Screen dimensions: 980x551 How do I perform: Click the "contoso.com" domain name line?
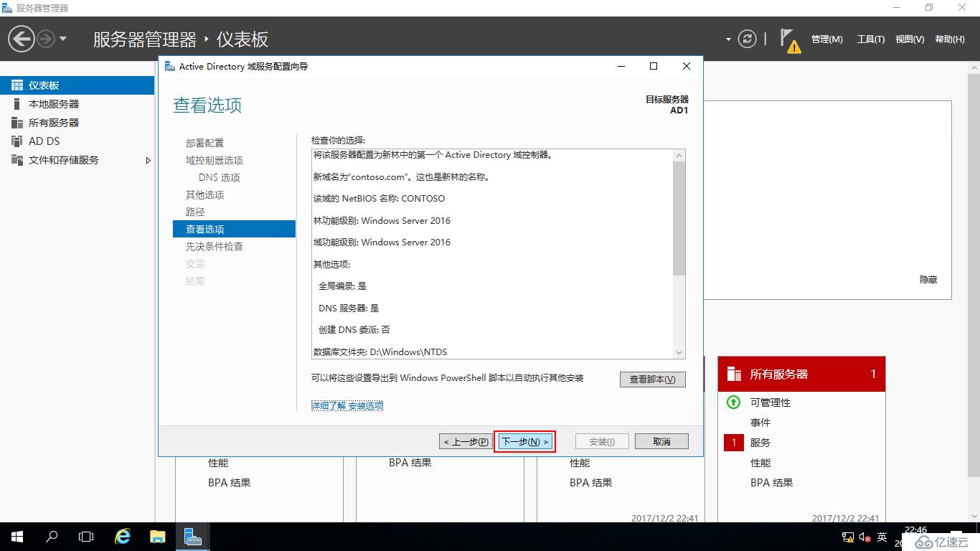[x=402, y=176]
